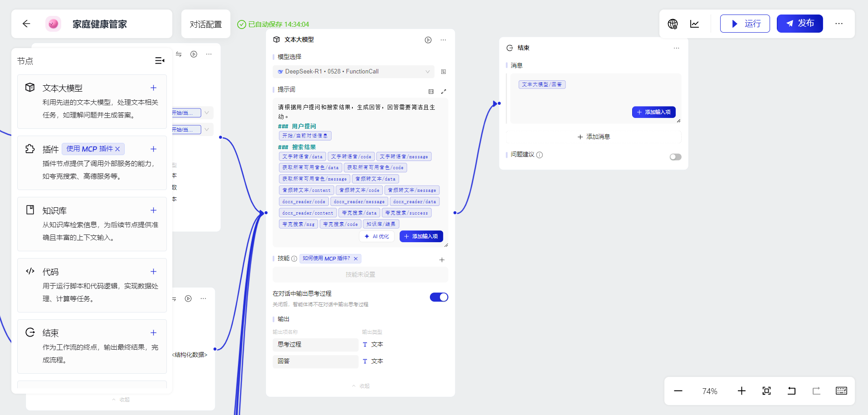This screenshot has width=868, height=415.
Task: Run the partially hidden lower-left node
Action: pyautogui.click(x=188, y=298)
